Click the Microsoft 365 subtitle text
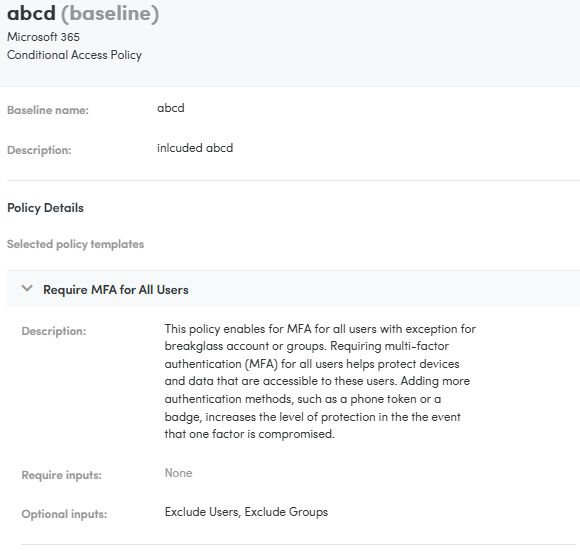580x551 pixels. [x=43, y=37]
